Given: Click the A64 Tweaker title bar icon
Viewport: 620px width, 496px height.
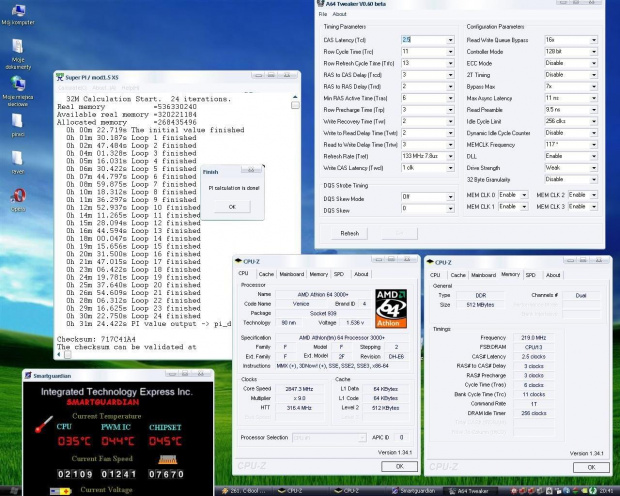Looking at the screenshot, I should tap(321, 4).
